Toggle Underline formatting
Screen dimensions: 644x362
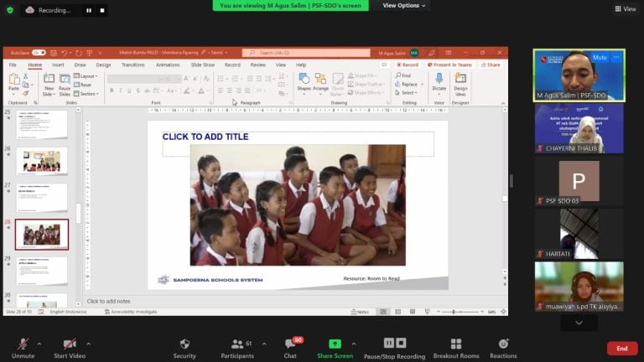129,90
